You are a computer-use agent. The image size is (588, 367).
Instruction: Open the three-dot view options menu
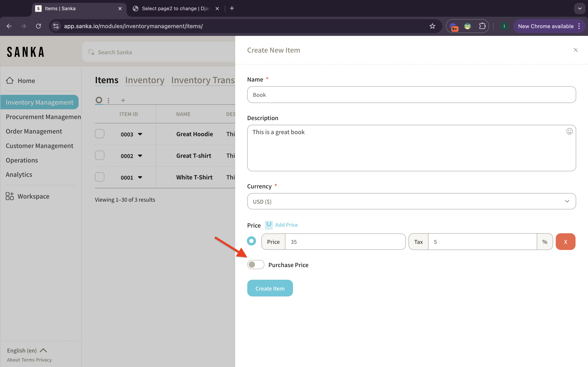pos(108,100)
